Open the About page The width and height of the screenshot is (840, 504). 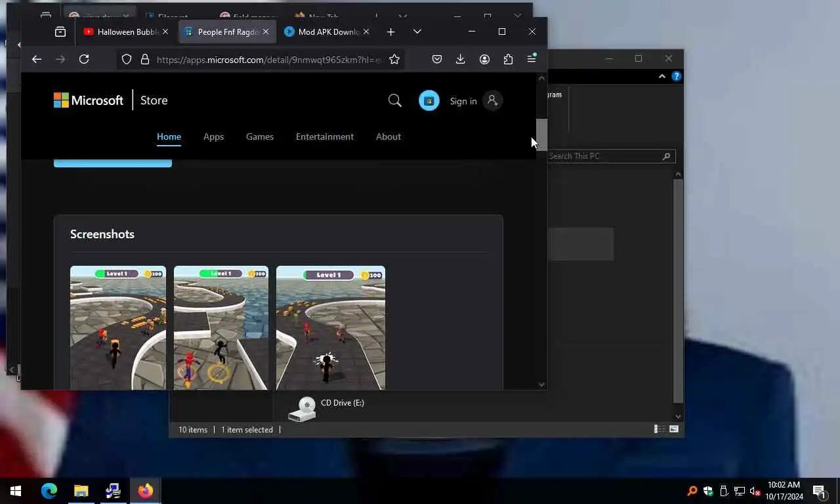tap(388, 136)
